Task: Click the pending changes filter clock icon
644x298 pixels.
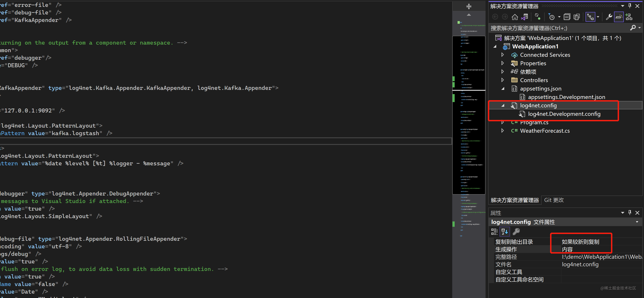Action: tap(551, 17)
